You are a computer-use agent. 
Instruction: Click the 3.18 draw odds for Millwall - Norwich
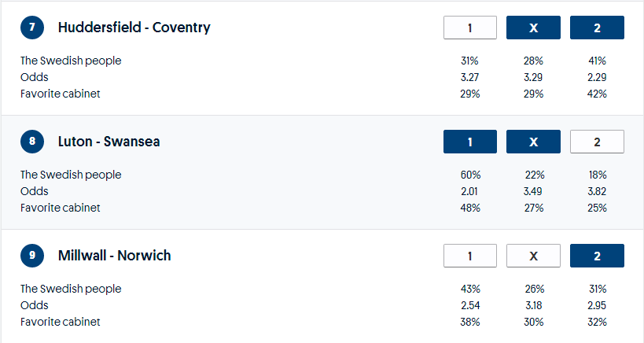pos(533,305)
